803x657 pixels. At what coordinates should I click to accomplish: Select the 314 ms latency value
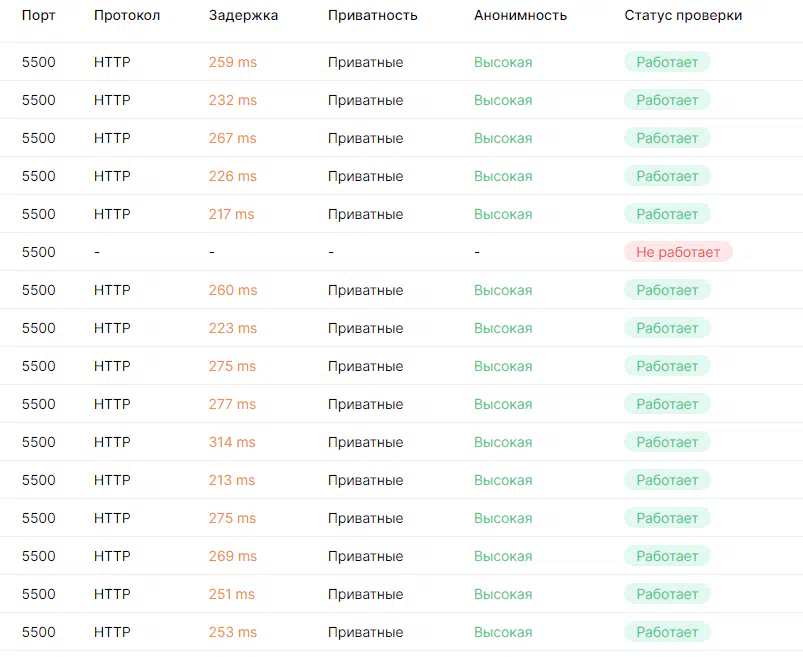232,442
